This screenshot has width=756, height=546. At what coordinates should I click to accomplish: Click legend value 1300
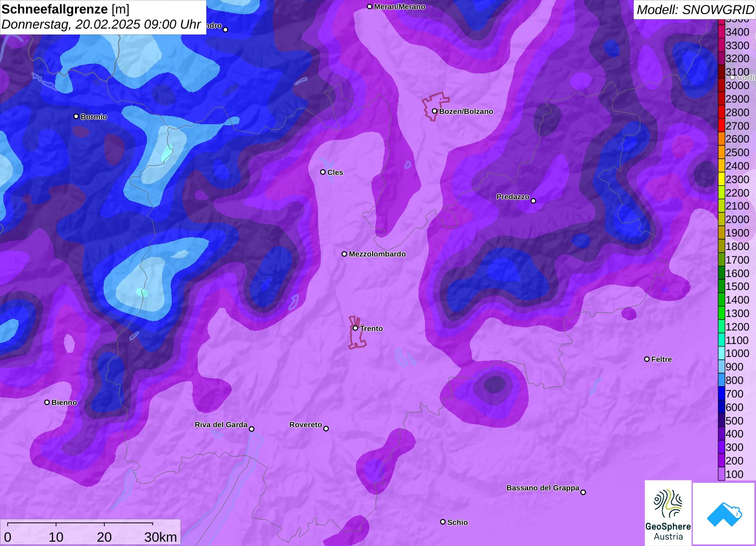click(x=738, y=313)
